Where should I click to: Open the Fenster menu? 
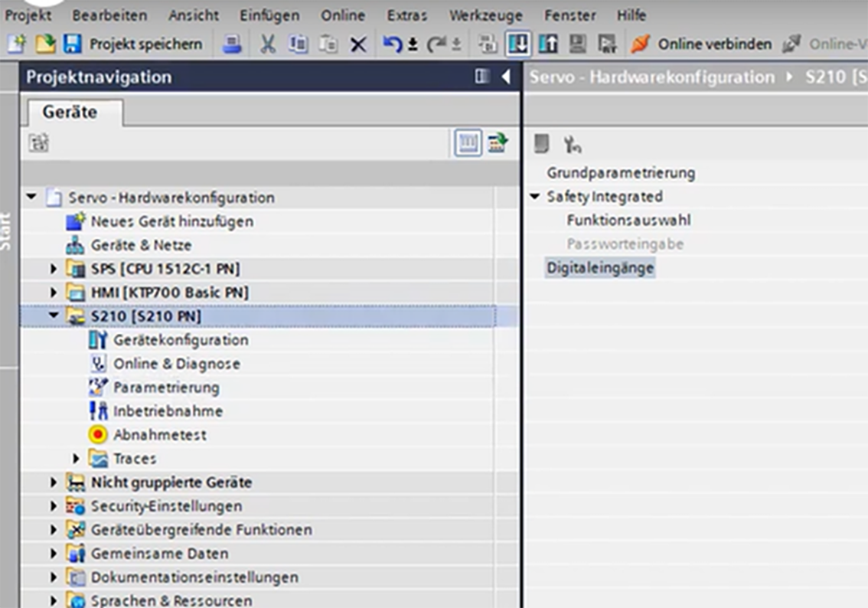(569, 15)
